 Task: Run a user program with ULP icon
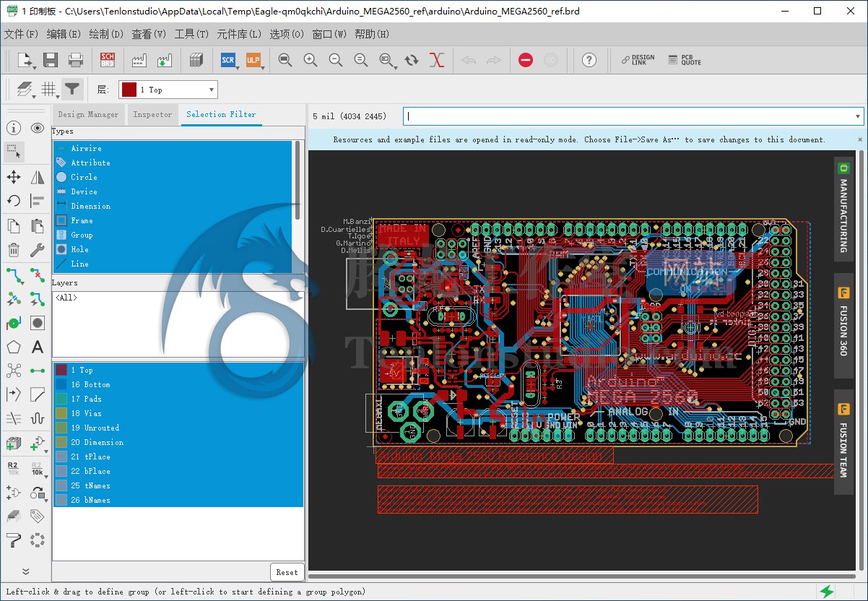pos(253,61)
